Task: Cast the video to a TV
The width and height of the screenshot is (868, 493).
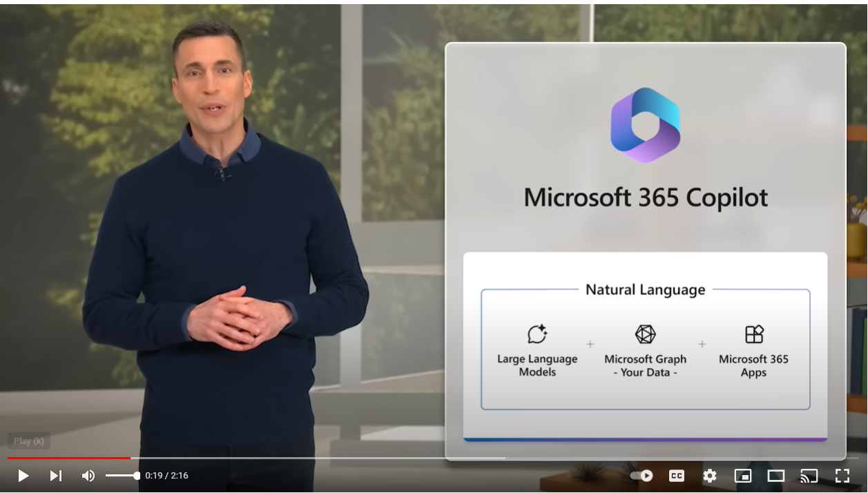Action: (x=809, y=476)
